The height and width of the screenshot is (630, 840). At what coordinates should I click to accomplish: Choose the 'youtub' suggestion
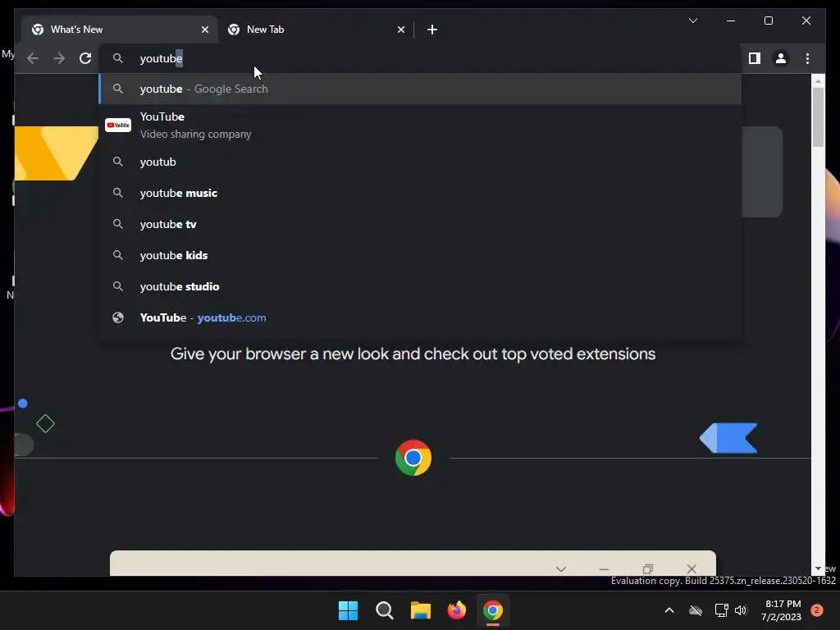tap(420, 162)
